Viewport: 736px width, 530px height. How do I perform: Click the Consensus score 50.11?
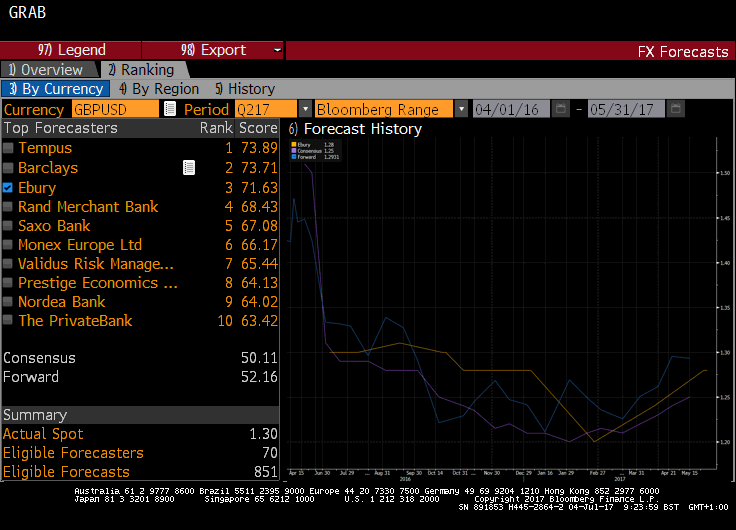(259, 358)
